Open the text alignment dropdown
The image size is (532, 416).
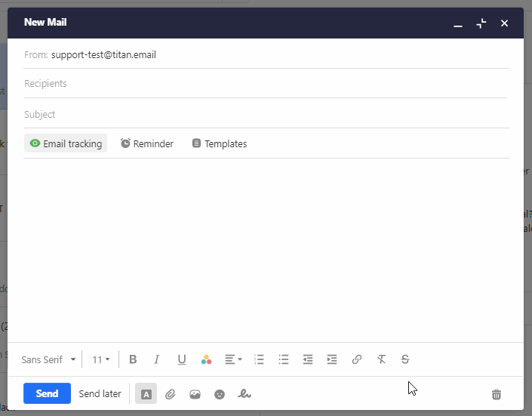coord(233,359)
